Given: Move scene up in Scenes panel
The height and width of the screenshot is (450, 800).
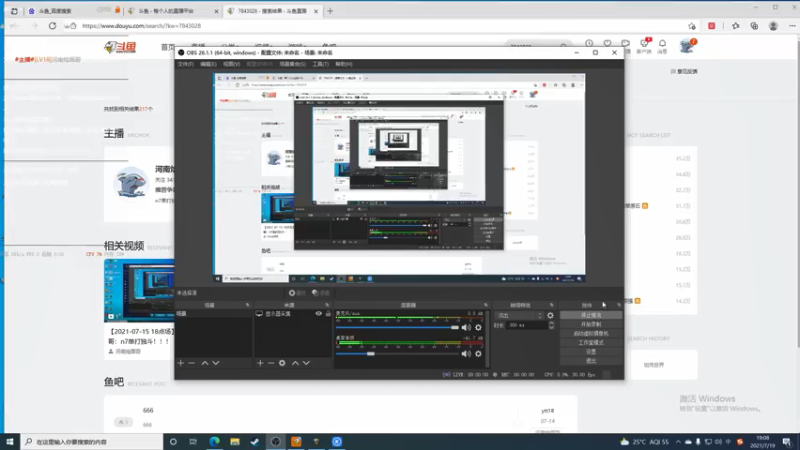Looking at the screenshot, I should [x=205, y=363].
